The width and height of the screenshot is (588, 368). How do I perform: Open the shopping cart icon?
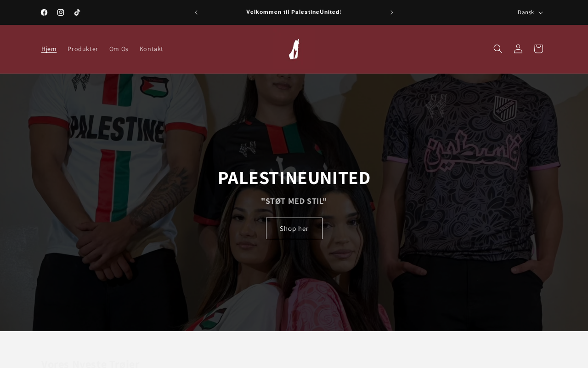point(538,49)
